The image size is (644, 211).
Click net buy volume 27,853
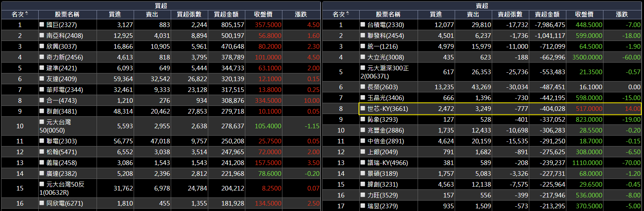(197, 111)
